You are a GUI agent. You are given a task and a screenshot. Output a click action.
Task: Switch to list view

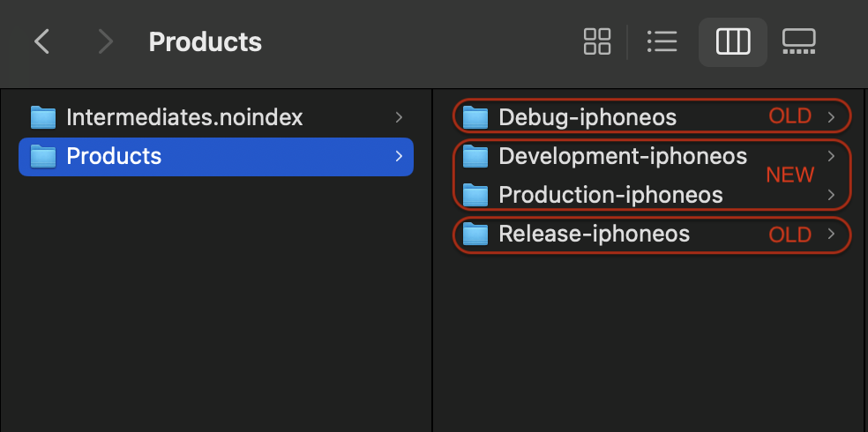pyautogui.click(x=662, y=41)
